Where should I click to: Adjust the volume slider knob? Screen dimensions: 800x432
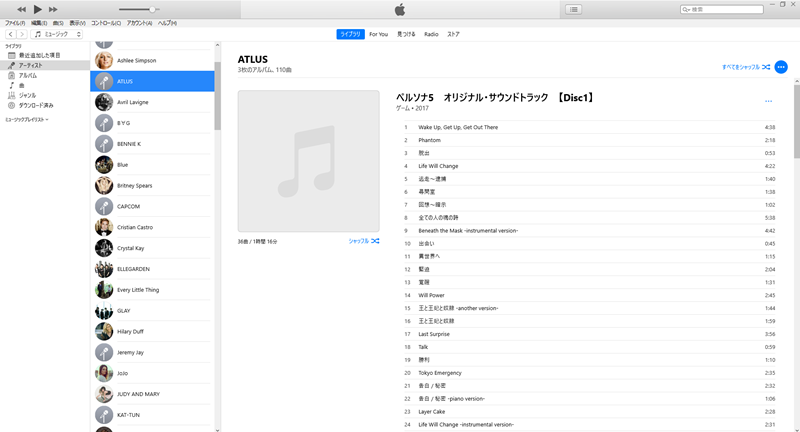tap(152, 9)
